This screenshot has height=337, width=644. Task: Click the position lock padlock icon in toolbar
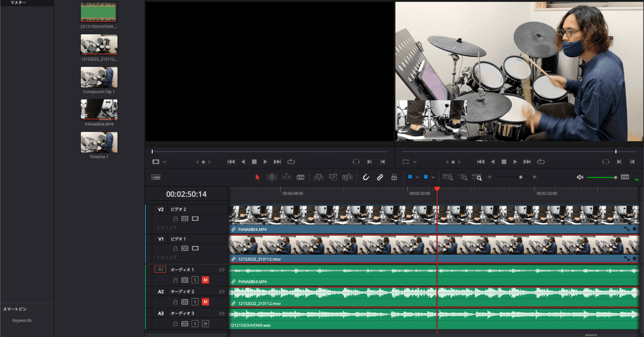point(394,177)
